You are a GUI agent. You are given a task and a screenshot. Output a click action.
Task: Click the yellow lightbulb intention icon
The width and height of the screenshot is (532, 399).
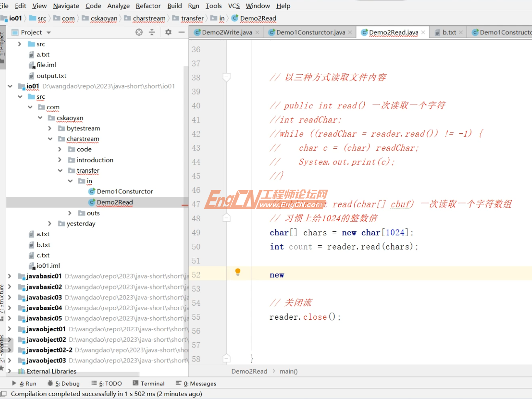(238, 272)
